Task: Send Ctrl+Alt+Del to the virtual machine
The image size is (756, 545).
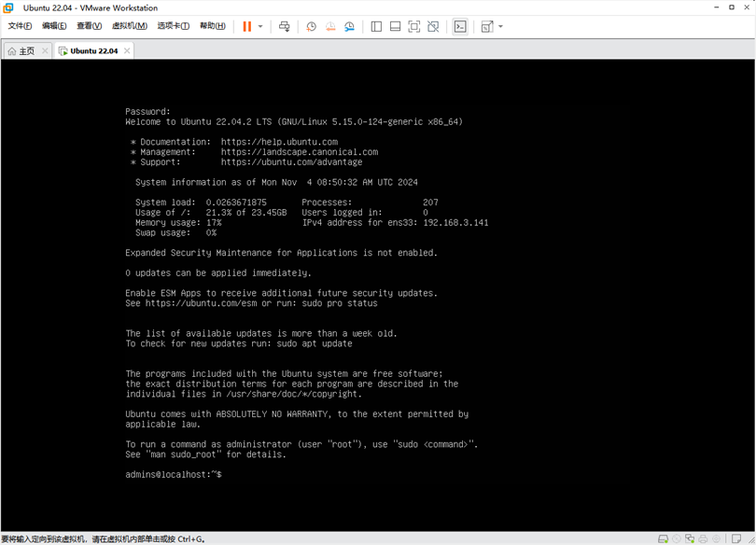Action: tap(285, 26)
